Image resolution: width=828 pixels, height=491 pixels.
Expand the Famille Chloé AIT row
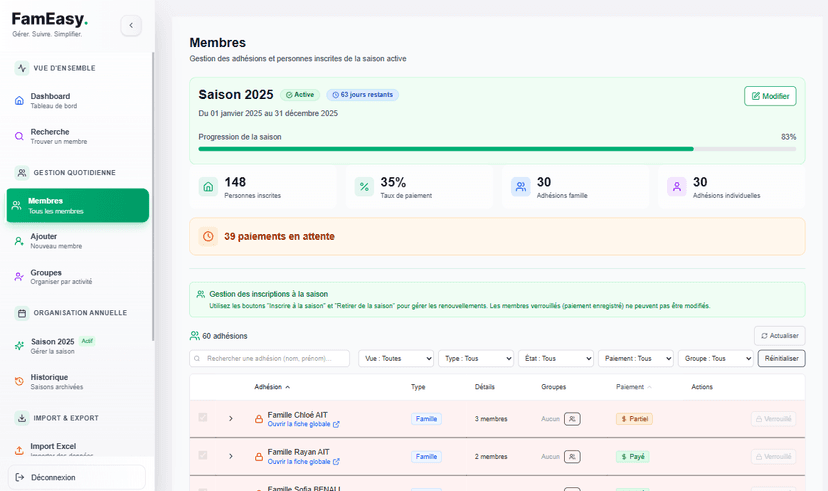[231, 419]
